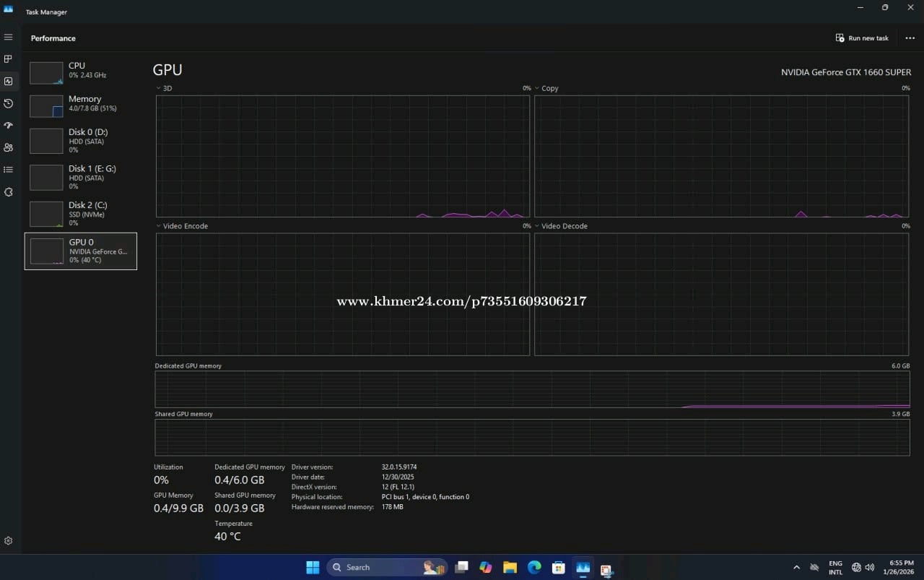The image size is (924, 580).
Task: Open the three-dots more options menu
Action: point(910,38)
